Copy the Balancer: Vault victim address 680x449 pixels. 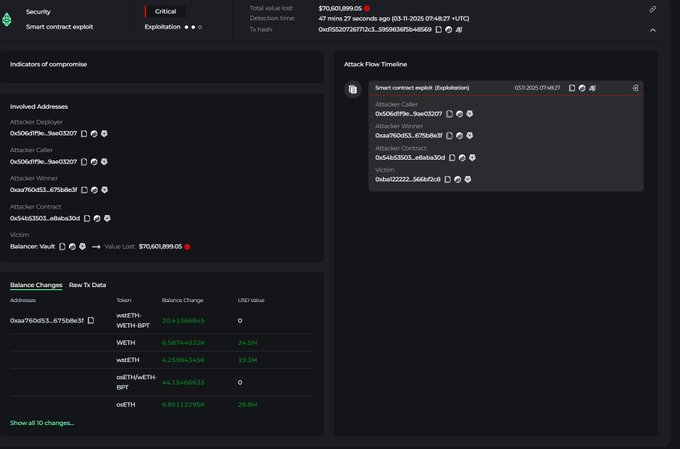pos(62,246)
